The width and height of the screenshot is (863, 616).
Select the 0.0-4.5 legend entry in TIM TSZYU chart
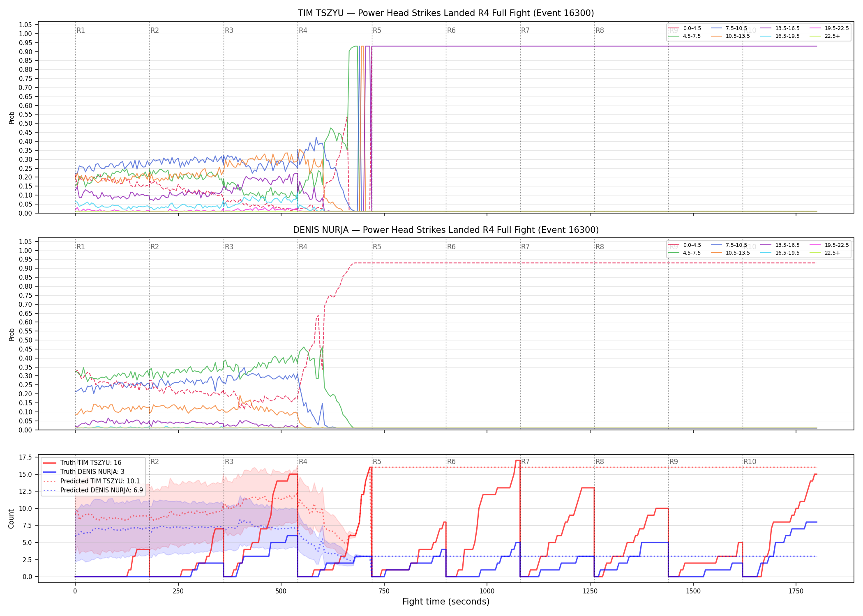tap(685, 28)
